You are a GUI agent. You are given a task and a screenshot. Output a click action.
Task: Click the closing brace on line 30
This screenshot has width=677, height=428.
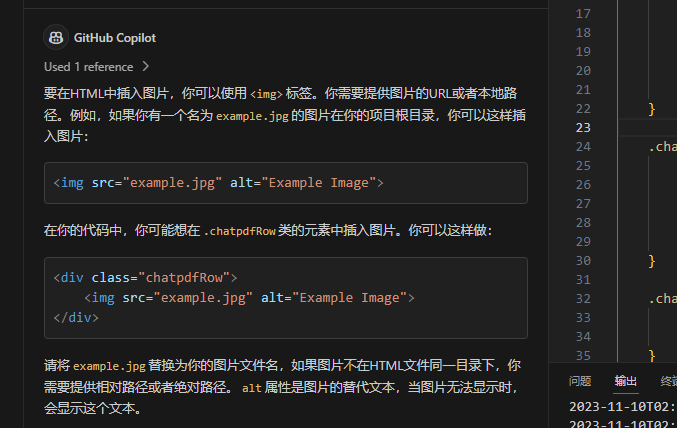[x=652, y=260]
